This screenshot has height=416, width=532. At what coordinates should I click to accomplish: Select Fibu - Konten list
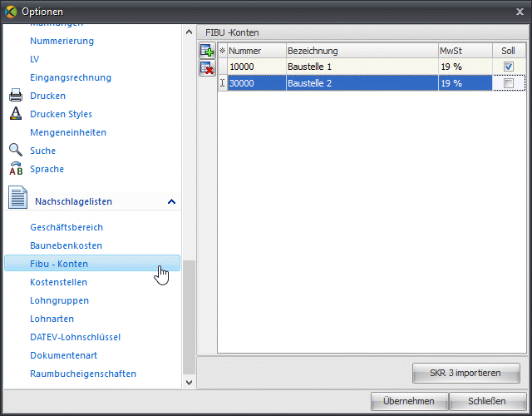pos(92,263)
